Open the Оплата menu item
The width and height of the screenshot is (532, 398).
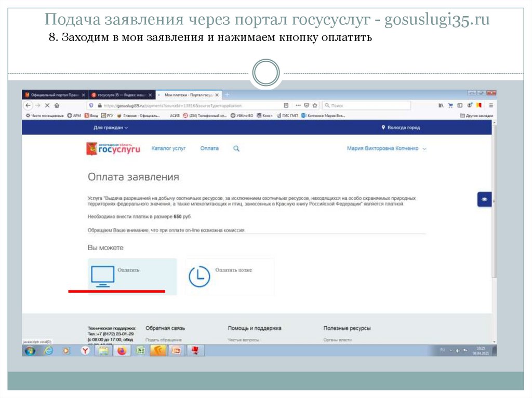click(x=209, y=148)
